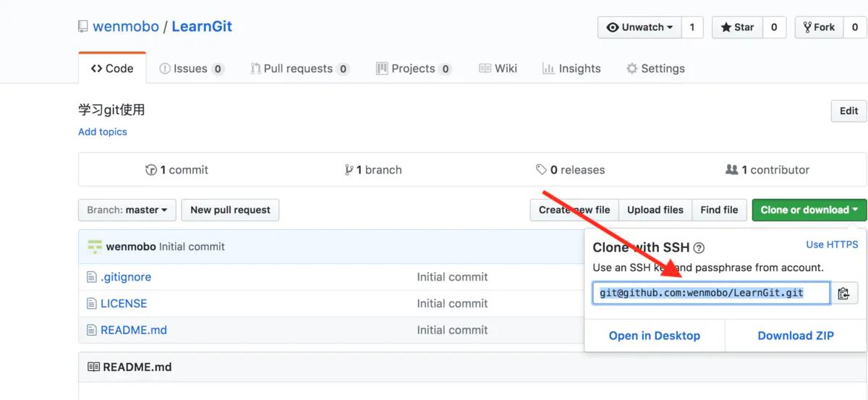Toggle Unwatch for this repository
This screenshot has height=400, width=868.
pyautogui.click(x=639, y=27)
